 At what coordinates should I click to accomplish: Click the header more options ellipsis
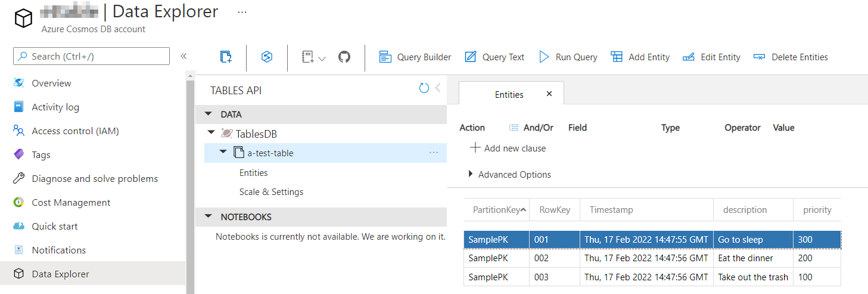pos(242,11)
